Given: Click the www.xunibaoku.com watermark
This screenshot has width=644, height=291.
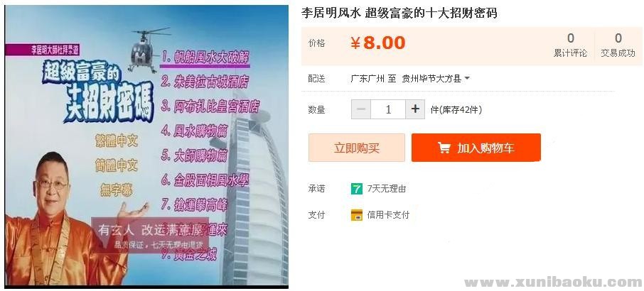Looking at the screenshot, I should (553, 282).
